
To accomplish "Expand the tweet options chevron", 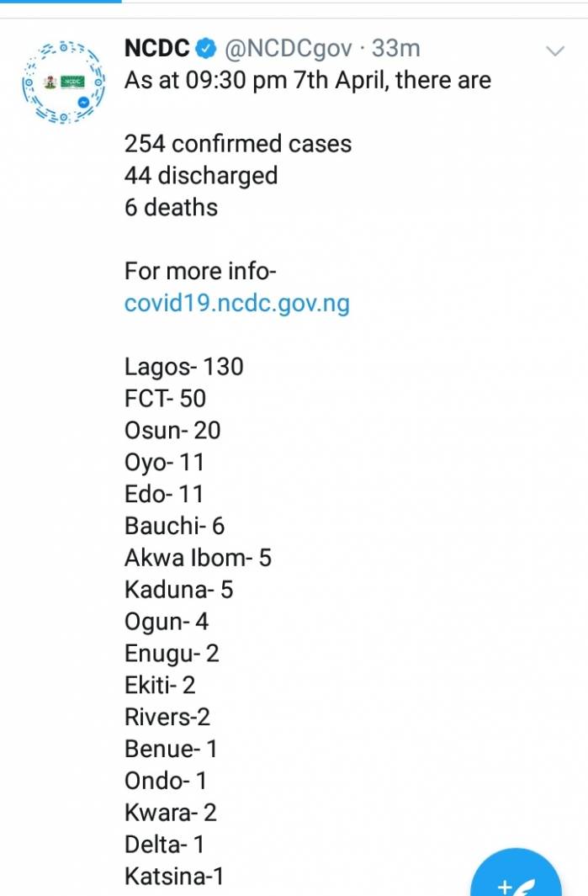I will pos(555,50).
